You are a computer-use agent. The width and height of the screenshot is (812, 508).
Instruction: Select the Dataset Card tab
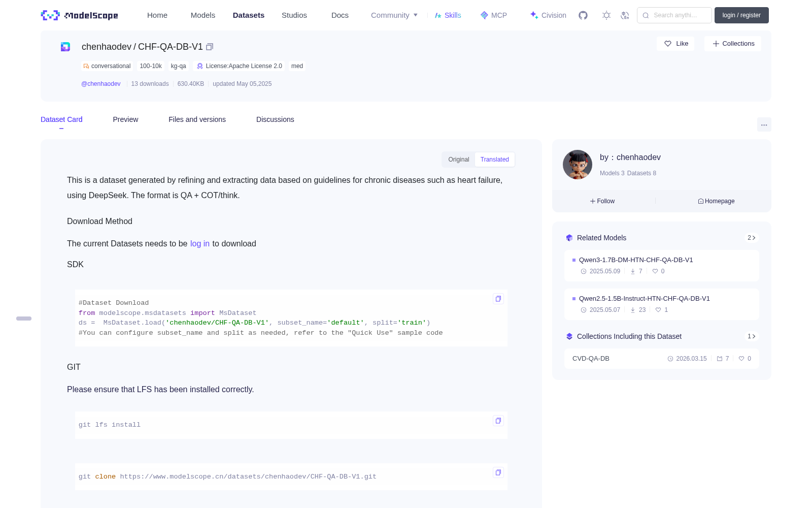[x=61, y=119]
